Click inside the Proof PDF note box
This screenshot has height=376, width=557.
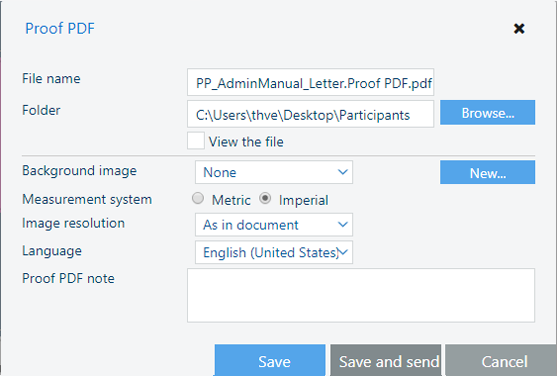tap(361, 295)
